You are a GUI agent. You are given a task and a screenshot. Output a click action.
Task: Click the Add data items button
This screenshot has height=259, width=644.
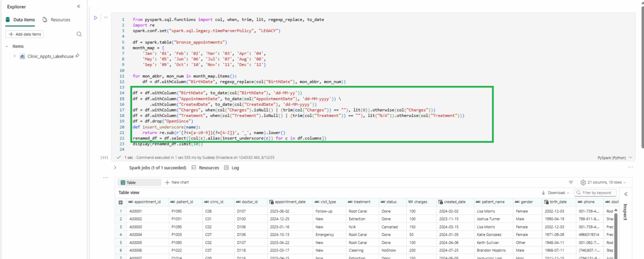(25, 34)
